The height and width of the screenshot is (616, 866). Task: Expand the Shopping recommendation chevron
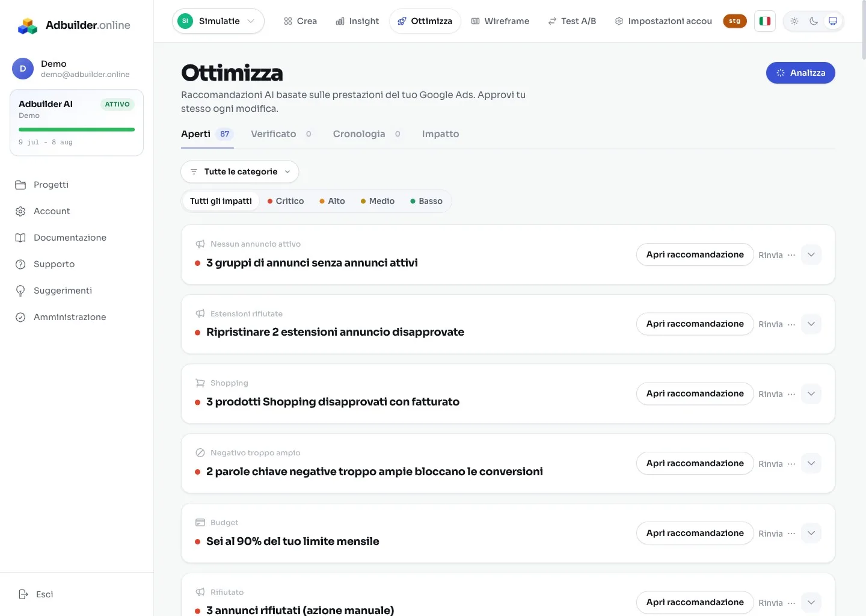pyautogui.click(x=811, y=394)
